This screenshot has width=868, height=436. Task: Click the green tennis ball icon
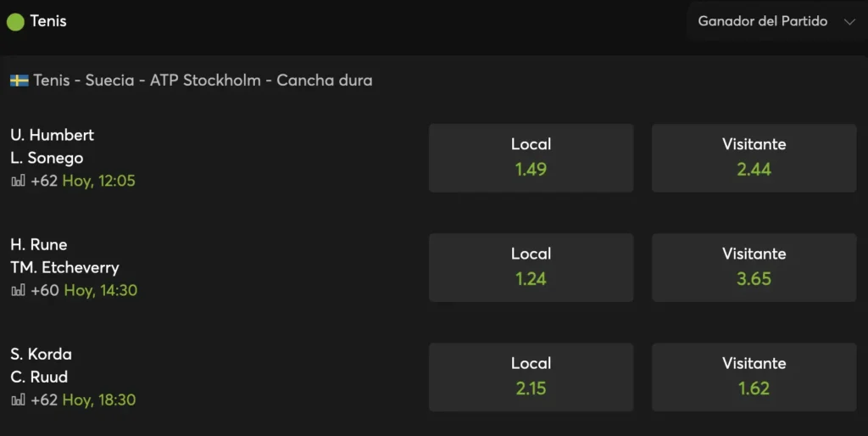(x=15, y=22)
